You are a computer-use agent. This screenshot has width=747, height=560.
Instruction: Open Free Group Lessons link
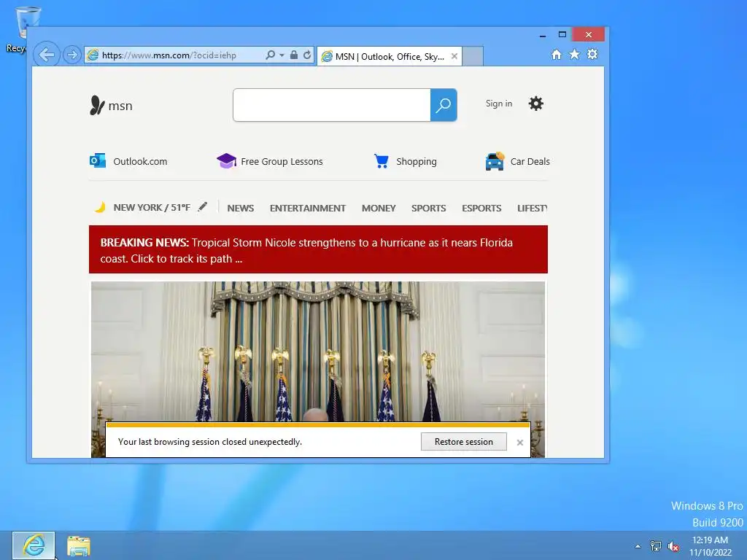(282, 161)
